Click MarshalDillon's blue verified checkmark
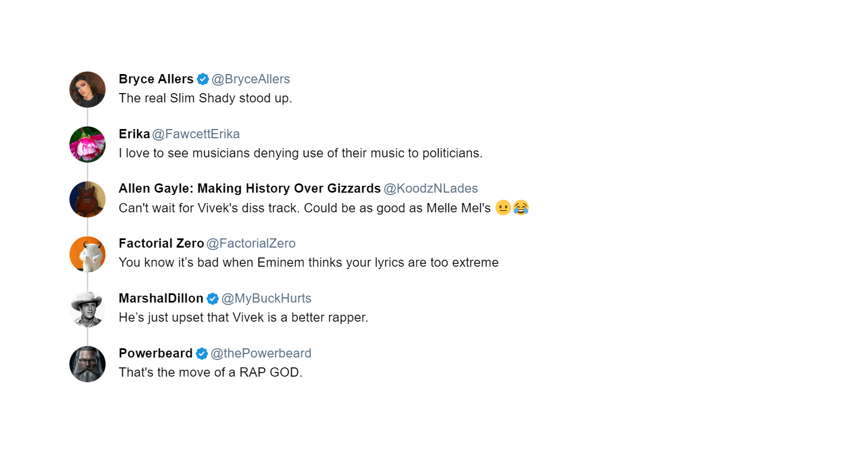 coord(212,299)
